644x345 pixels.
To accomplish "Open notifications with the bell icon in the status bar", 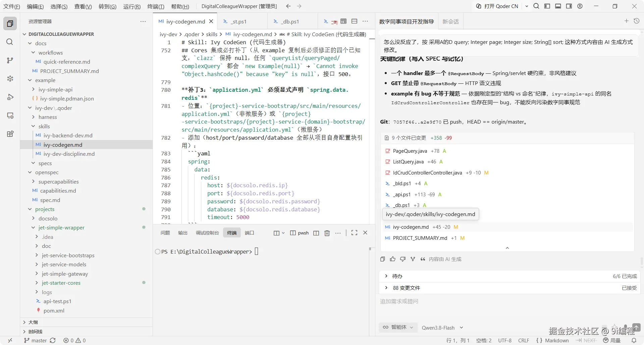I will 634,340.
